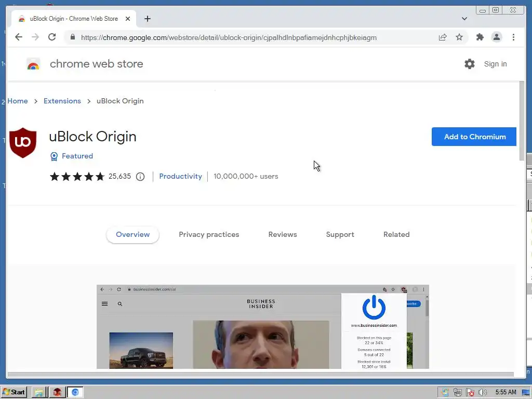
Task: Open the Windows Start menu
Action: [x=14, y=392]
